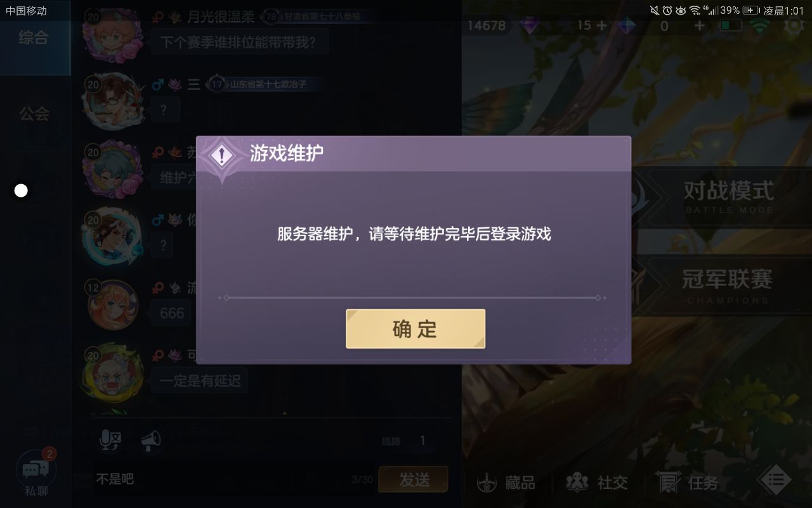Expand the diamond-shaped menu list icon

click(775, 482)
